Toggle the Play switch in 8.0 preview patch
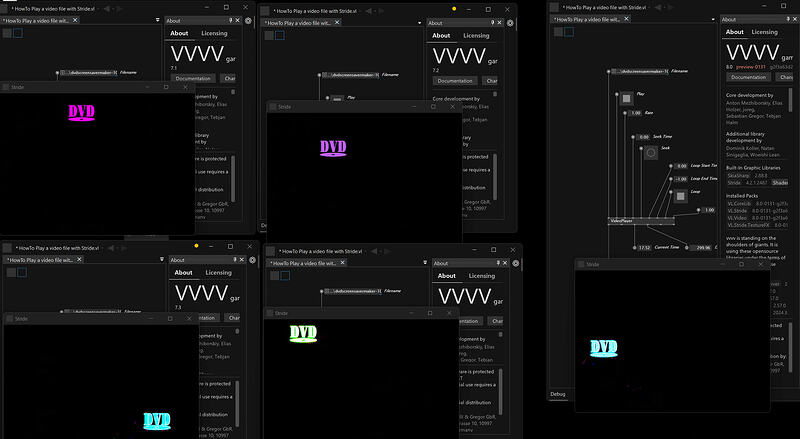800x439 pixels. click(627, 98)
